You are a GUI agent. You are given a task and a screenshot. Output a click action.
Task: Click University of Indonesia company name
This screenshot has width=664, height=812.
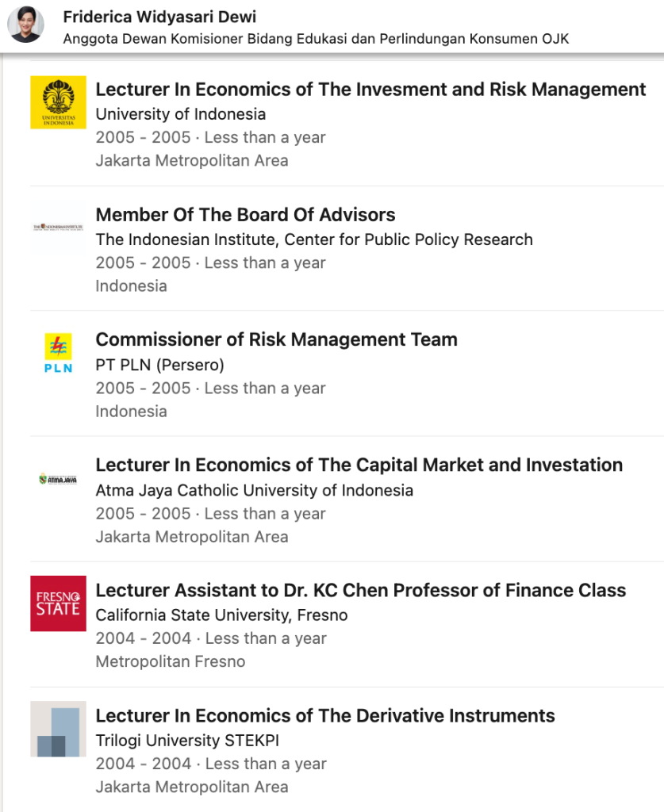point(180,114)
